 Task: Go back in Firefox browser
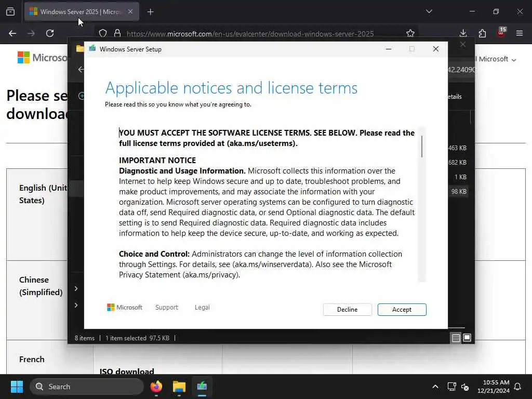point(12,33)
